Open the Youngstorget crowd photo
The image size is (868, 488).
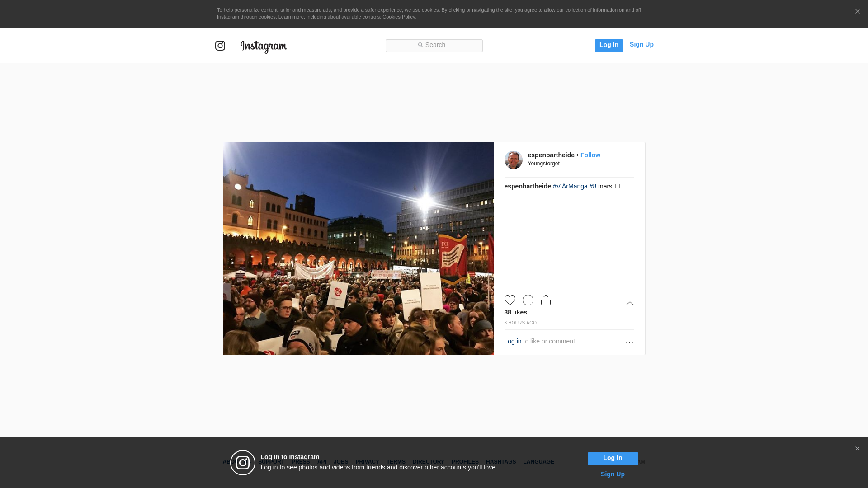coord(359,249)
